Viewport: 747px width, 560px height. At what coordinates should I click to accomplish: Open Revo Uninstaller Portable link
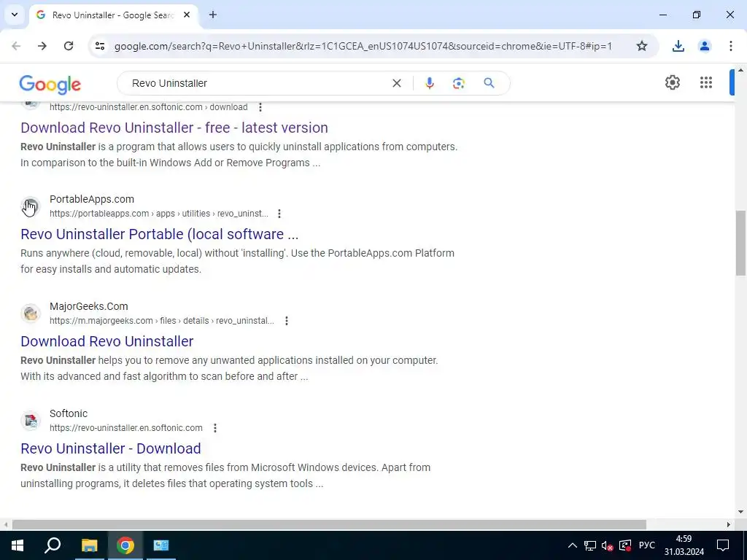tap(160, 234)
